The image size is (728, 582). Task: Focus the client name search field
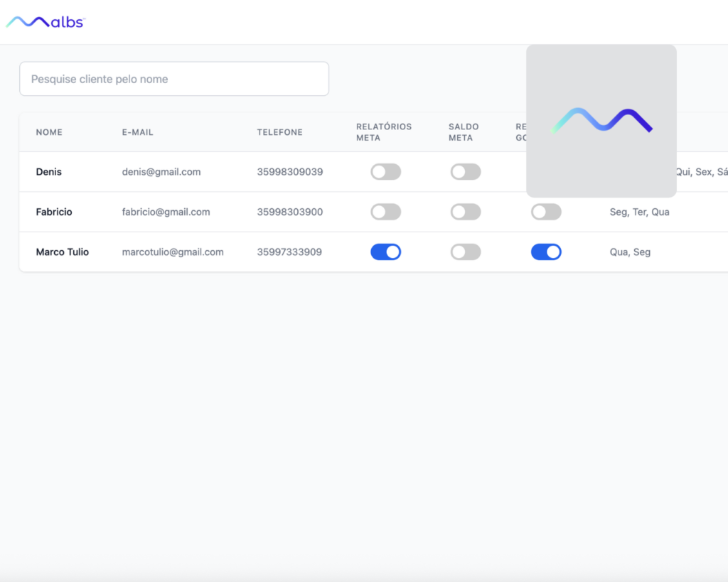click(x=174, y=79)
